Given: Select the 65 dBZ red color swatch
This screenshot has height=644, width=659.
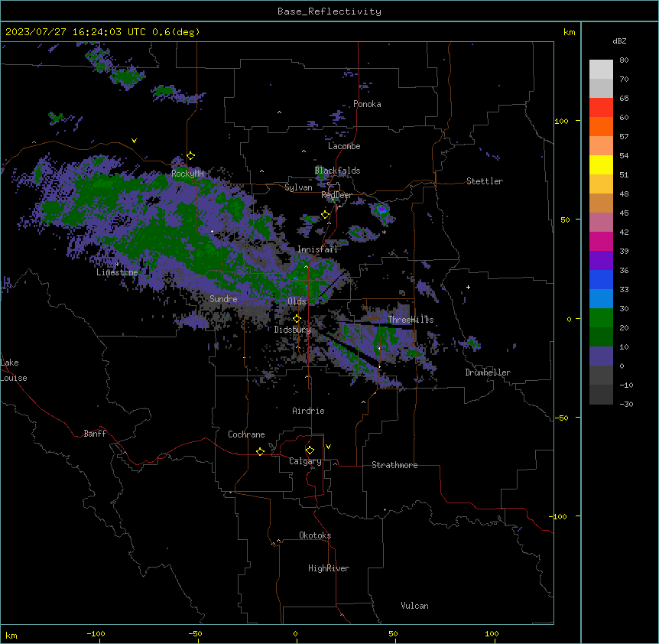Looking at the screenshot, I should tap(601, 107).
